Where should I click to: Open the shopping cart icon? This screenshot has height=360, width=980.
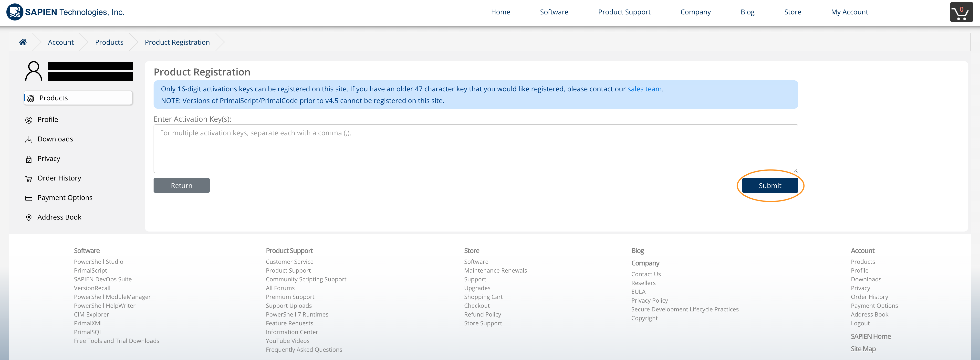[x=961, y=12]
